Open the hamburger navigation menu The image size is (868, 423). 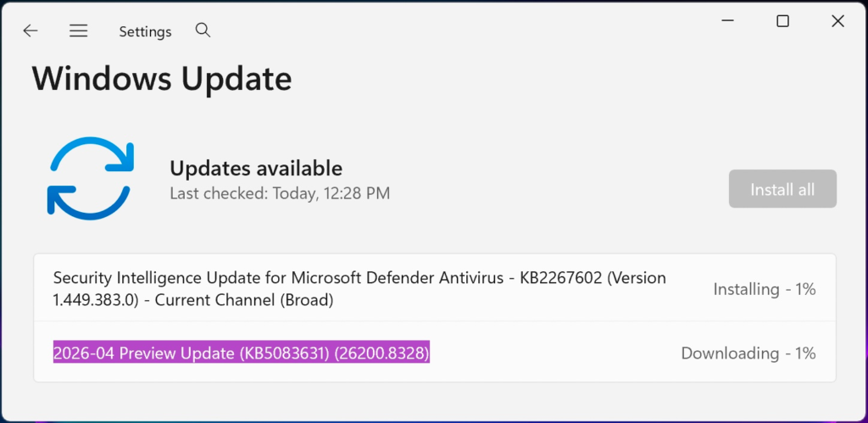(79, 31)
